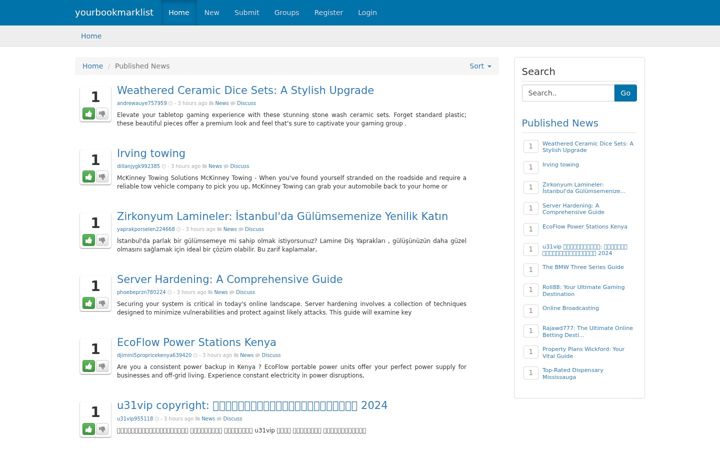The image size is (720, 450).
Task: Open the Irving towing article title
Action: point(151,153)
